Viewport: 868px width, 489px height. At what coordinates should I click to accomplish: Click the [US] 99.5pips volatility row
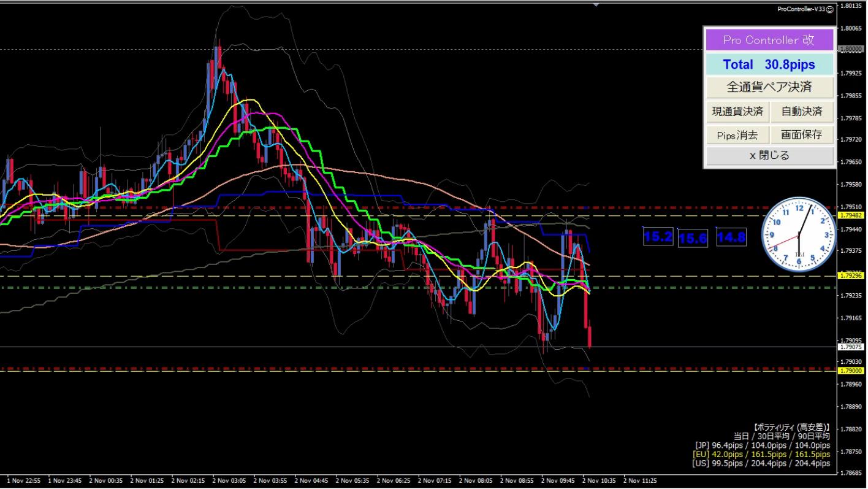tap(762, 464)
